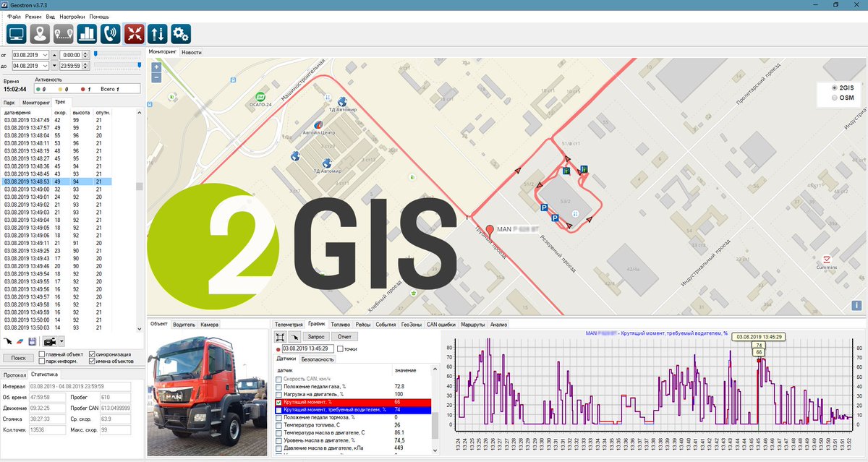Click the eraser icon under track list
868x462 pixels.
pyautogui.click(x=20, y=341)
